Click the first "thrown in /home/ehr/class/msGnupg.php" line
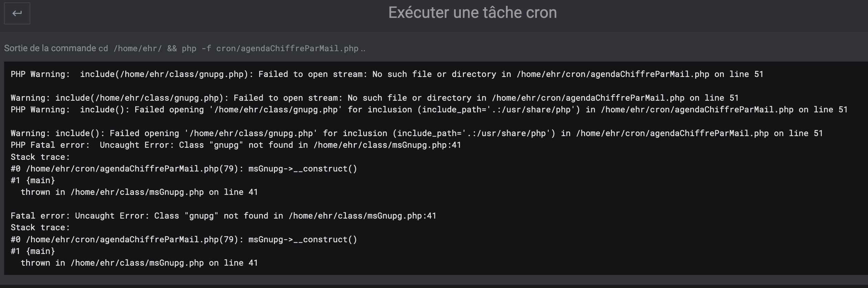Image resolution: width=868 pixels, height=288 pixels. (139, 192)
